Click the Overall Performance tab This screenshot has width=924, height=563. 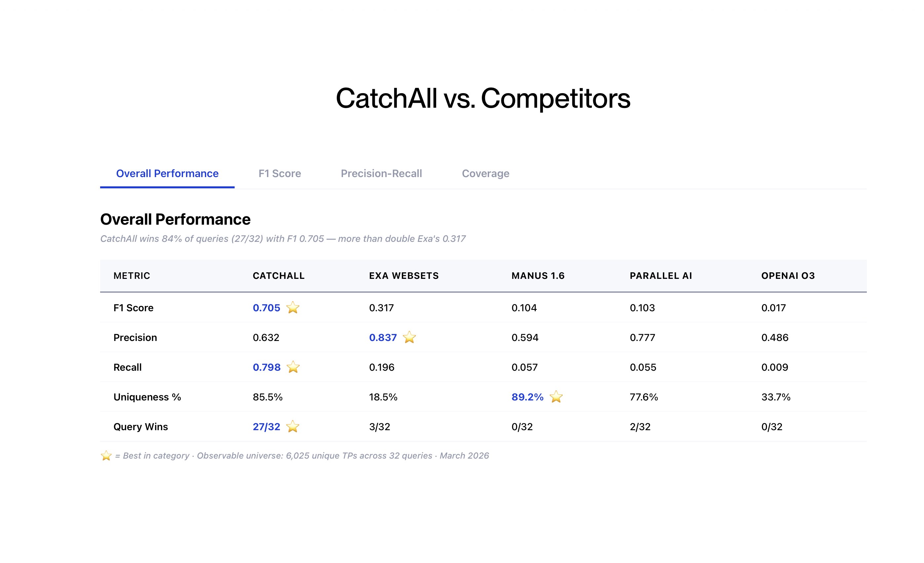click(x=167, y=173)
